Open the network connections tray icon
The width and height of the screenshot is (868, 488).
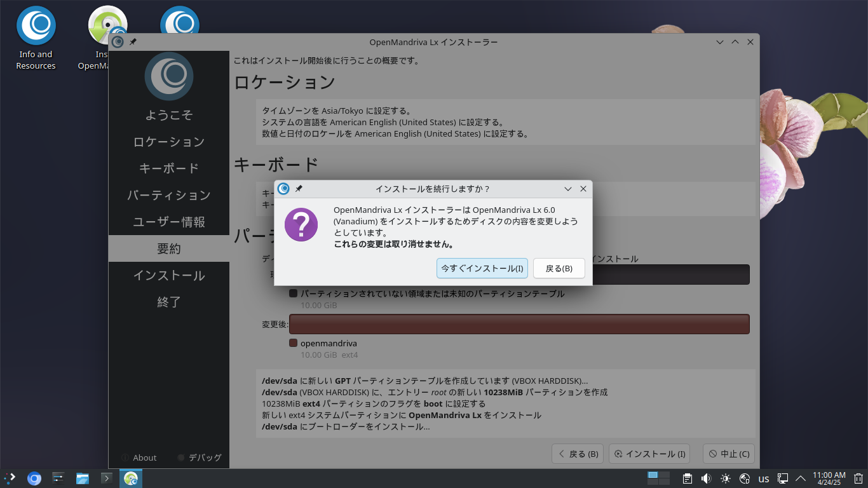coord(783,478)
